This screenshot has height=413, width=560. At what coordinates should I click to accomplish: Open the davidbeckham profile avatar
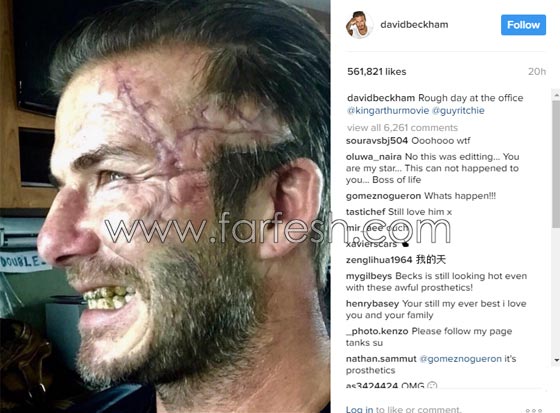pyautogui.click(x=359, y=25)
